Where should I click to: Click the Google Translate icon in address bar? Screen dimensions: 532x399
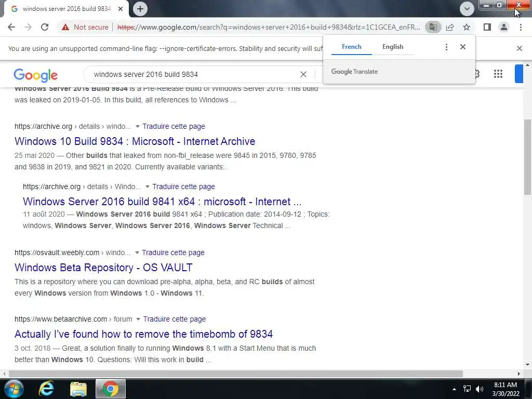433,27
